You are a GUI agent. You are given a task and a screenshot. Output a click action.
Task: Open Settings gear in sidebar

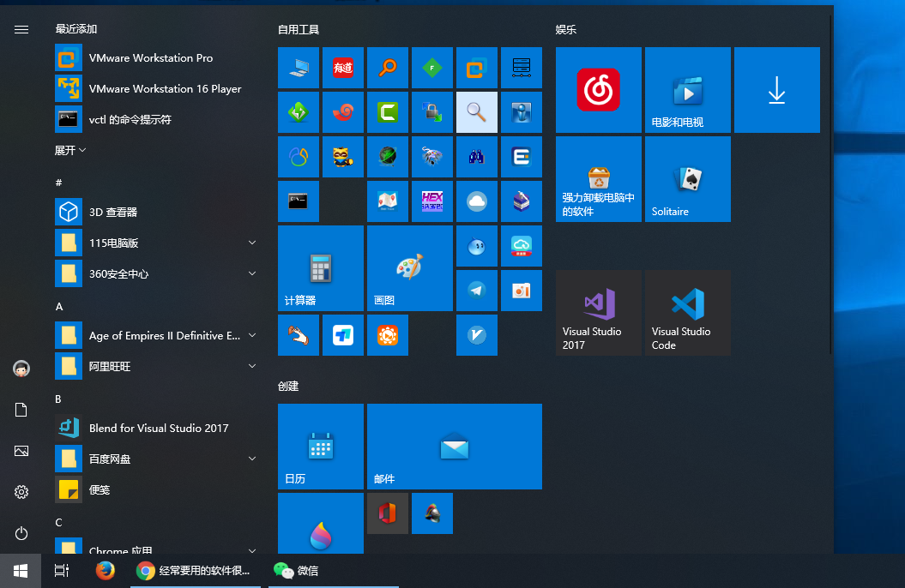(21, 492)
